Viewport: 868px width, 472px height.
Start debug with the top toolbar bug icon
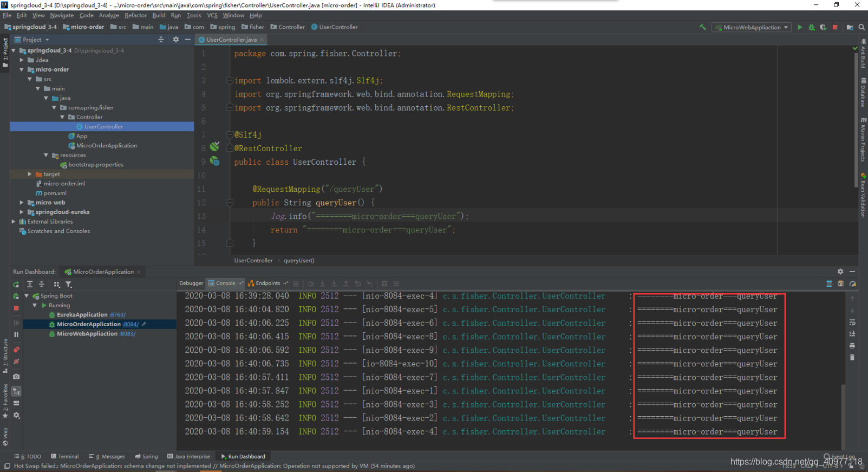(x=812, y=27)
